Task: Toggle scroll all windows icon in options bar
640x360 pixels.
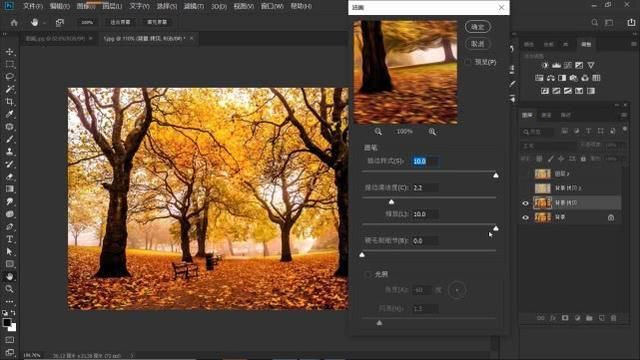Action: [x=60, y=22]
